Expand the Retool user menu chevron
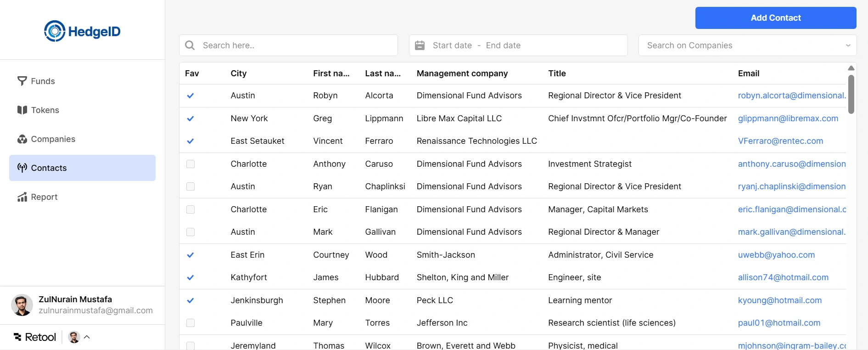Image resolution: width=868 pixels, height=350 pixels. pyautogui.click(x=87, y=337)
